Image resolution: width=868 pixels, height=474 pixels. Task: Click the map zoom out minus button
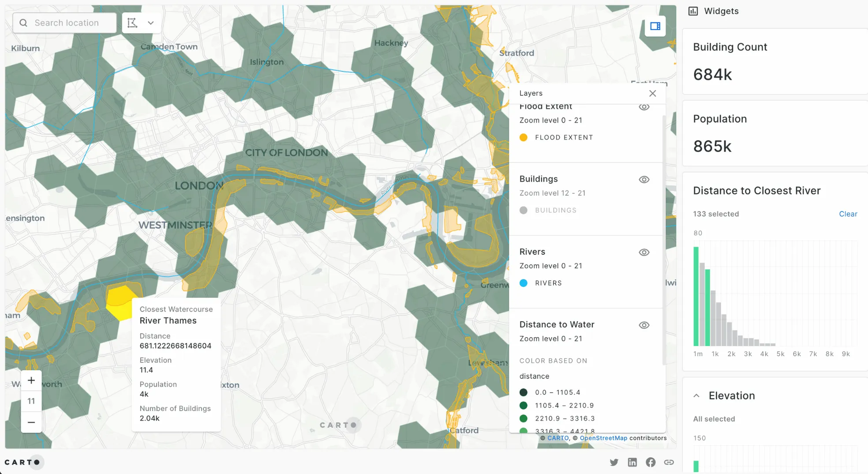click(x=31, y=422)
